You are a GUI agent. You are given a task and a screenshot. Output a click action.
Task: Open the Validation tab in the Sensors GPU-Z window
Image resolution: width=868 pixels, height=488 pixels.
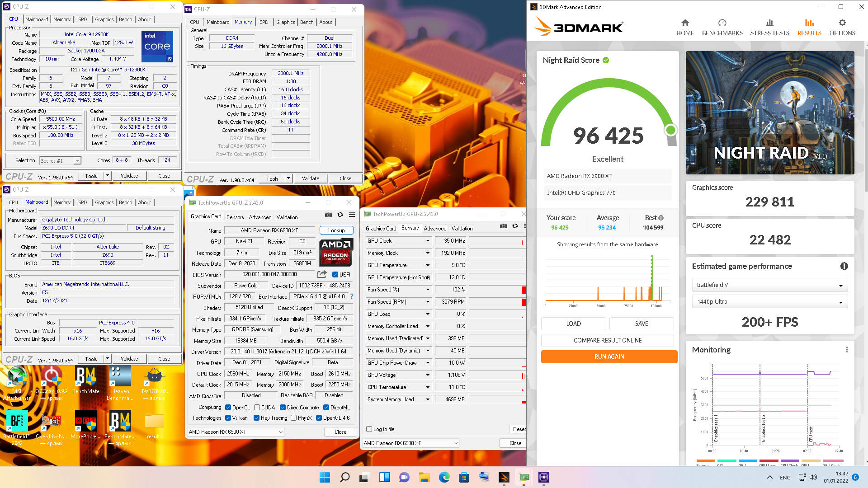(462, 229)
